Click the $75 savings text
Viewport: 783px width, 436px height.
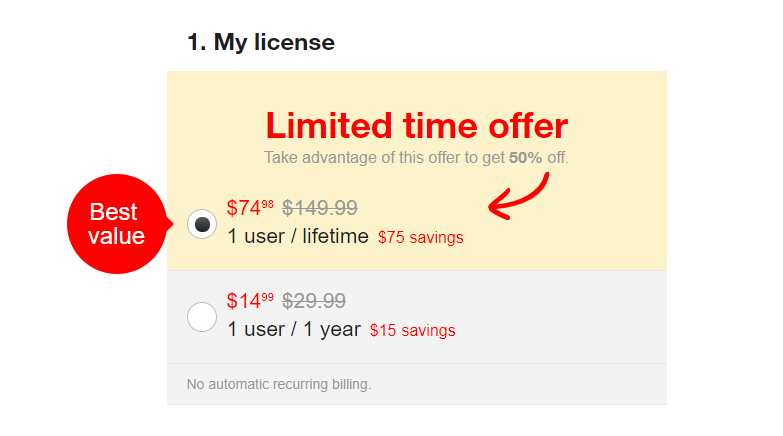[x=420, y=237]
